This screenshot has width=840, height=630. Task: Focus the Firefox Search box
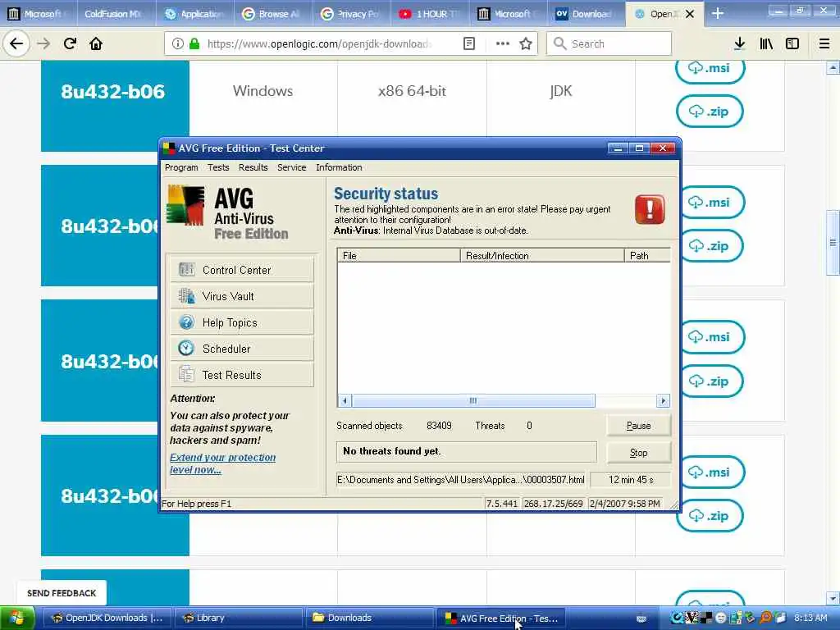(609, 43)
